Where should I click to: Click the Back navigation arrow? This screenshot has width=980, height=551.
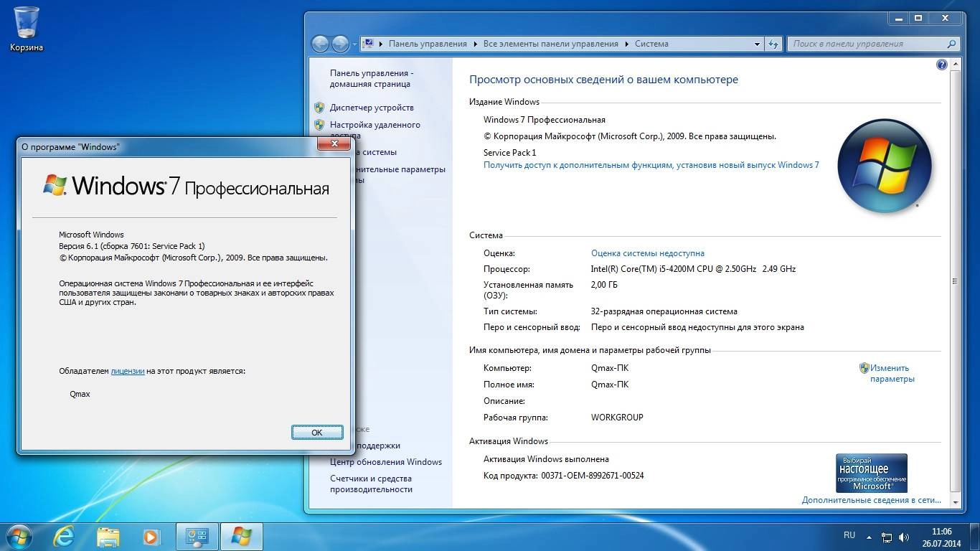320,44
